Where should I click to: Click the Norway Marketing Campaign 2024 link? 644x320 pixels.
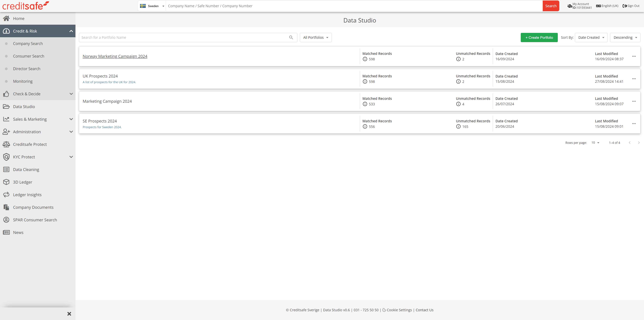click(115, 56)
